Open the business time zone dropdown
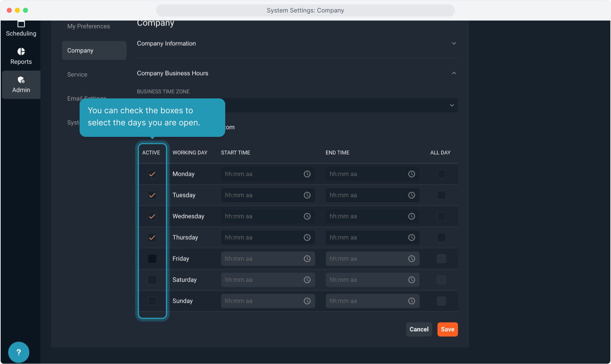The image size is (611, 364). tap(452, 105)
